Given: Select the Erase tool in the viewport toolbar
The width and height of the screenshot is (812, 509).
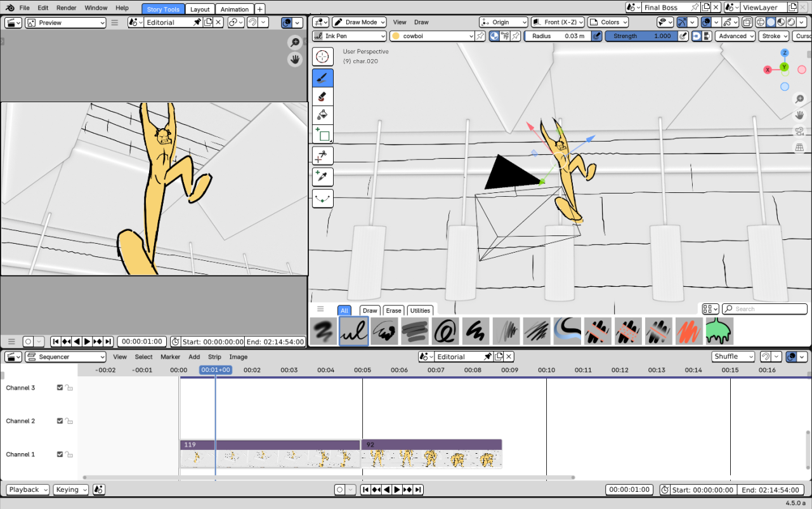Looking at the screenshot, I should (323, 96).
